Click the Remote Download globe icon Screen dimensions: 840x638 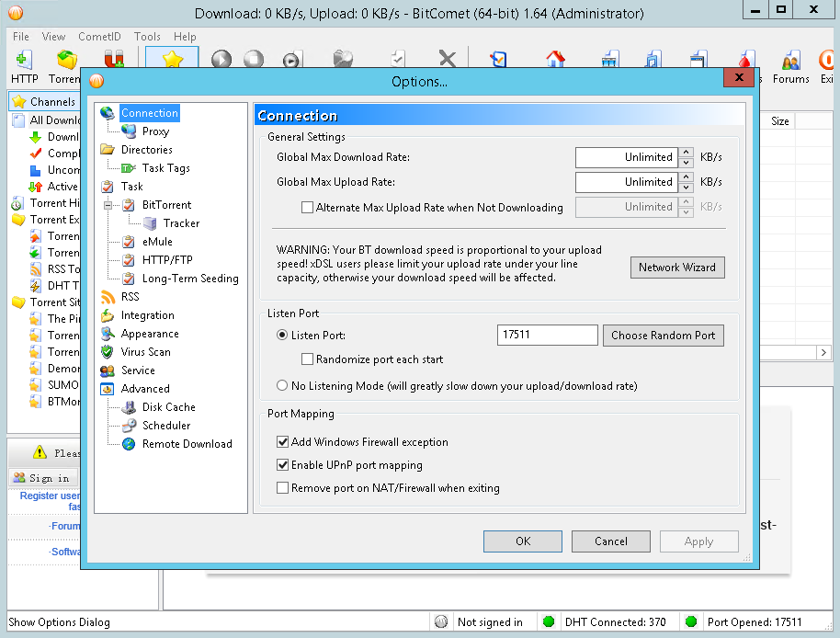(x=129, y=443)
